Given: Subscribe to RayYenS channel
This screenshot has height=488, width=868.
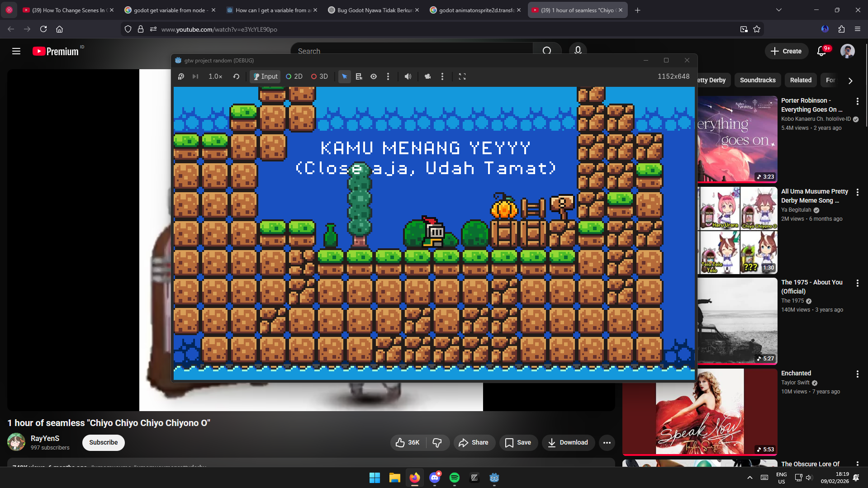Looking at the screenshot, I should click(103, 442).
